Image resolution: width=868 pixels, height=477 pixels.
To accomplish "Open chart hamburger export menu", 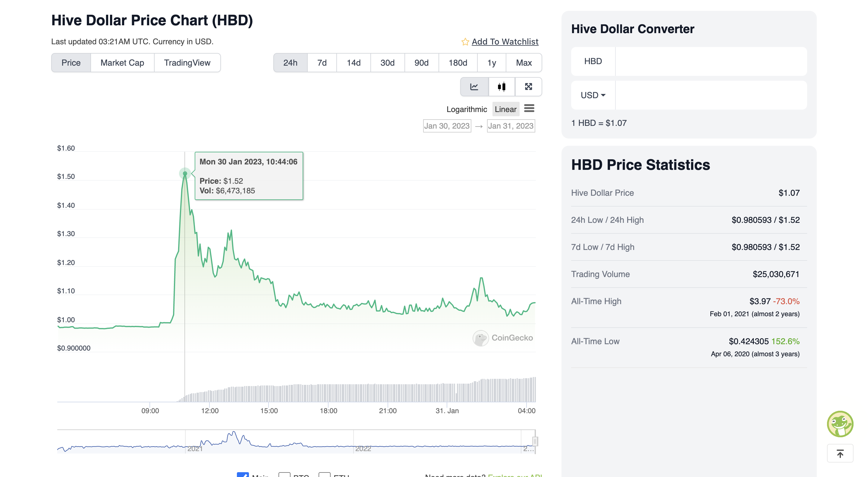I will pyautogui.click(x=529, y=108).
